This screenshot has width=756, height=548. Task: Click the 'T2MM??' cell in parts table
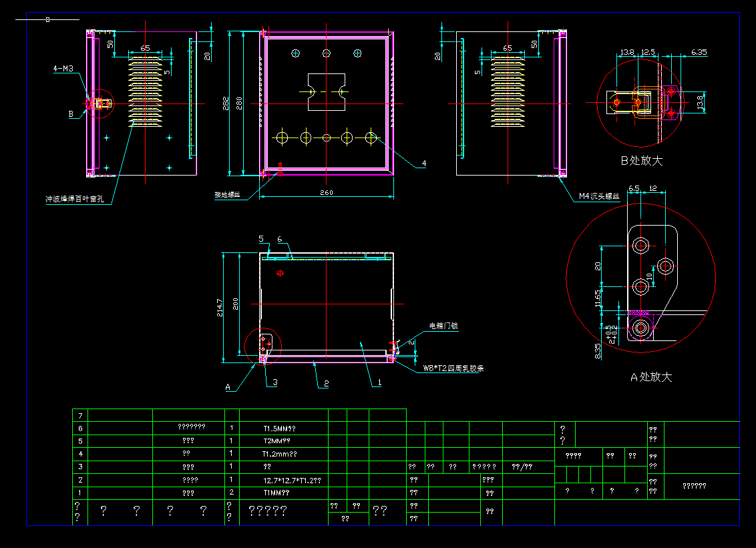276,441
